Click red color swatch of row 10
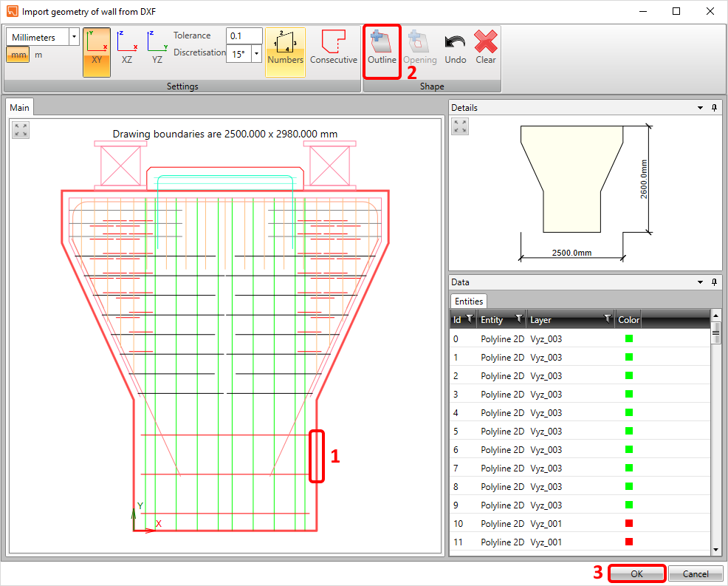 (629, 523)
